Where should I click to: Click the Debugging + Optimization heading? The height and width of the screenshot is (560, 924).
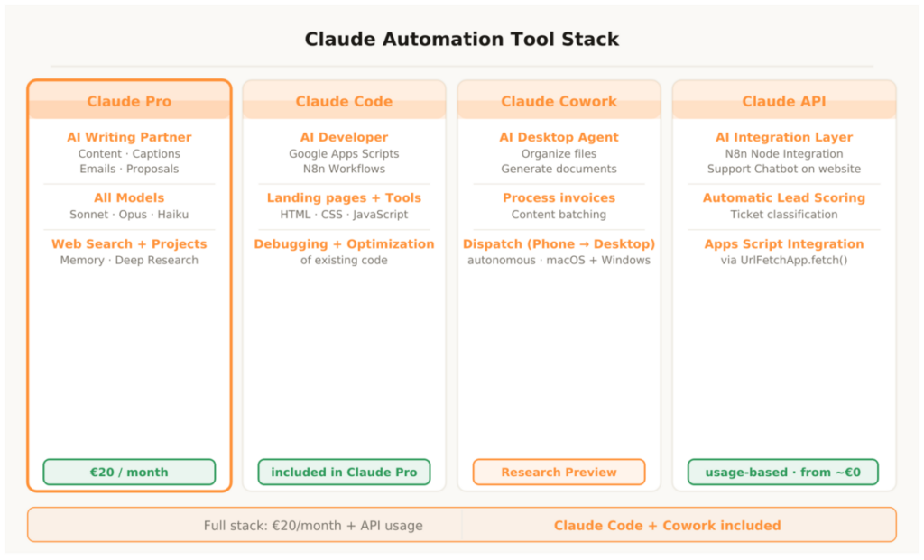[344, 243]
